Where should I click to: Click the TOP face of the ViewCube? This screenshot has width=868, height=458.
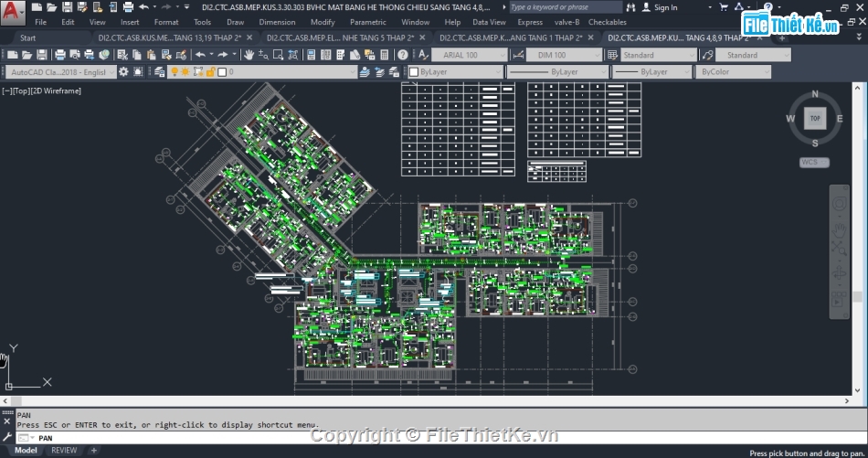[815, 119]
